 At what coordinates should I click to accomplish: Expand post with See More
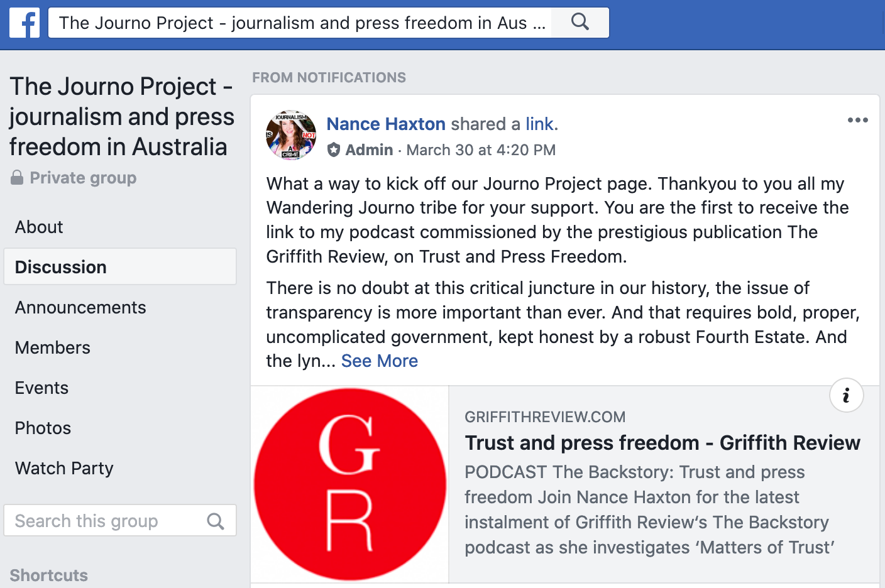380,361
